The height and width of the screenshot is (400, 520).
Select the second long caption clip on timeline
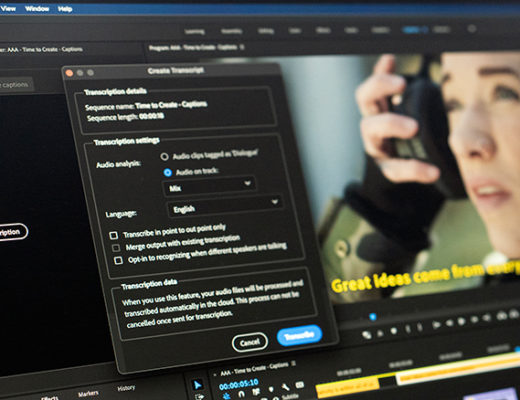tap(458, 370)
